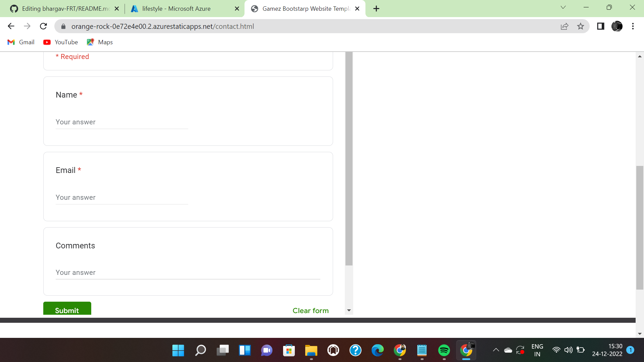The width and height of the screenshot is (644, 362).
Task: Click the page scrollbar's up arrow
Action: [x=640, y=56]
